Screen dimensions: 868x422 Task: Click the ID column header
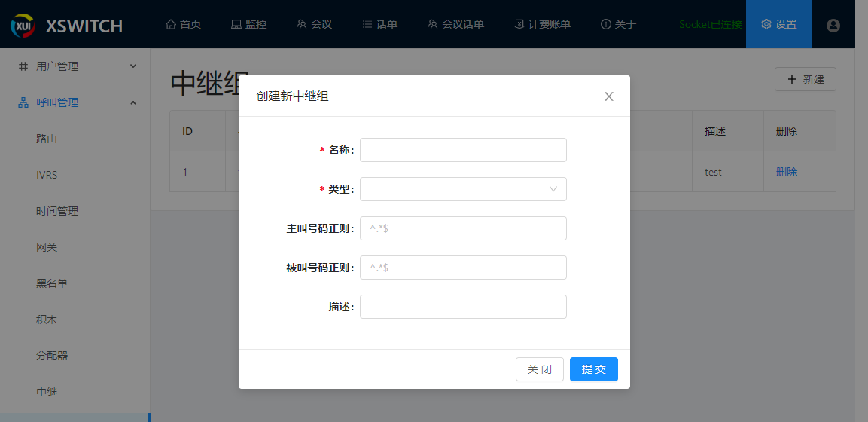point(187,131)
